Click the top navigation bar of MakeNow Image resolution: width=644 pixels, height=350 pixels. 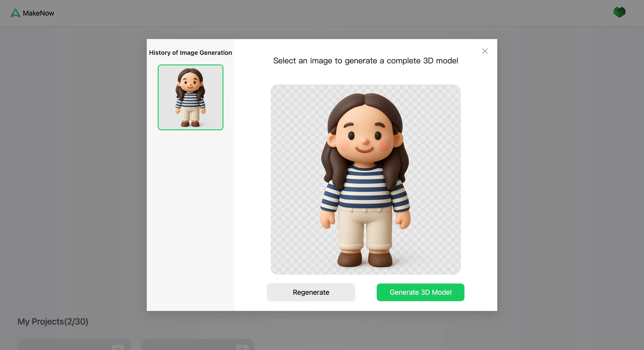click(322, 13)
